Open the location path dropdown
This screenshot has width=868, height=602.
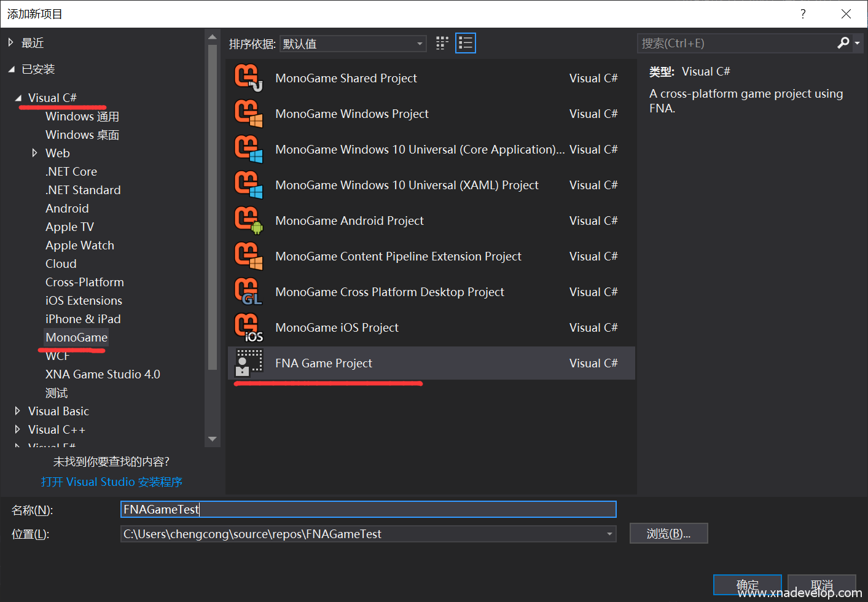609,534
